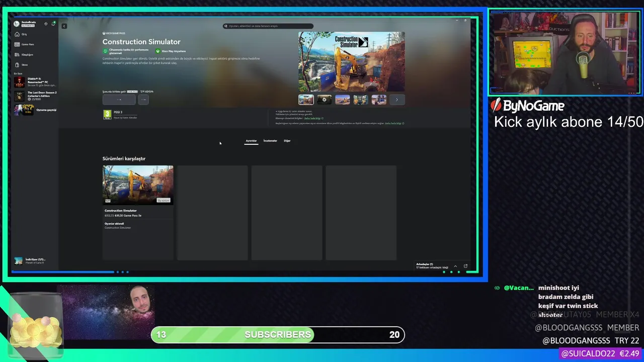Show next gallery thumbnails with arrow
644x362 pixels.
tap(397, 100)
